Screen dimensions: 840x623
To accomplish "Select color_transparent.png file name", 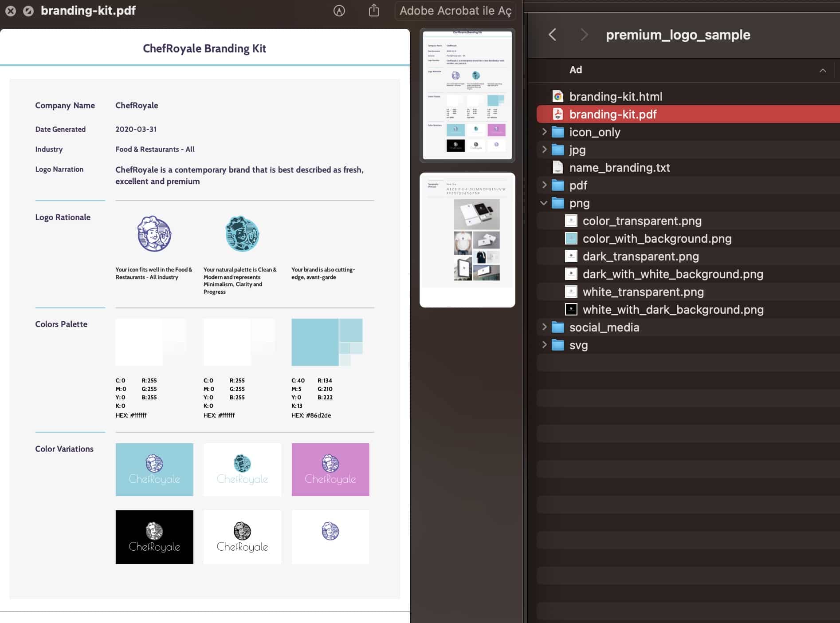I will (x=642, y=221).
